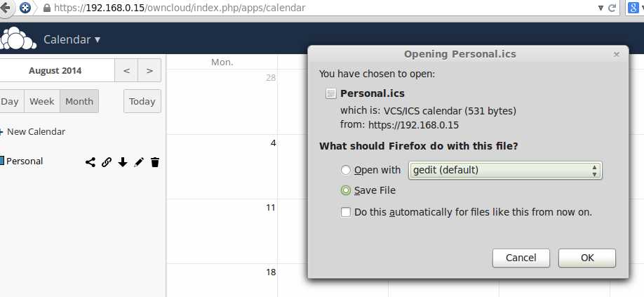Click the CalDAV link icon for Personal
644x297 pixels.
tap(107, 162)
